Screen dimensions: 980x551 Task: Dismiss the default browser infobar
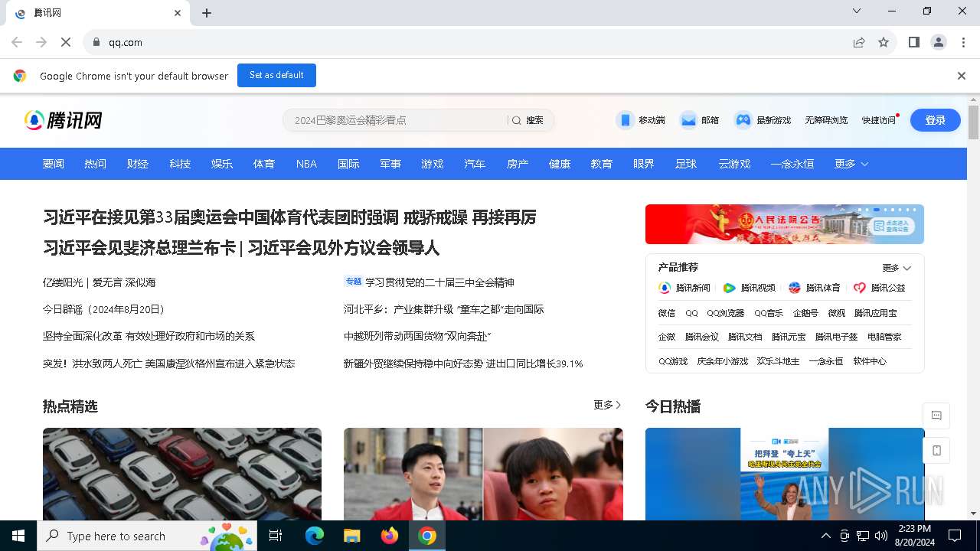[x=962, y=76]
